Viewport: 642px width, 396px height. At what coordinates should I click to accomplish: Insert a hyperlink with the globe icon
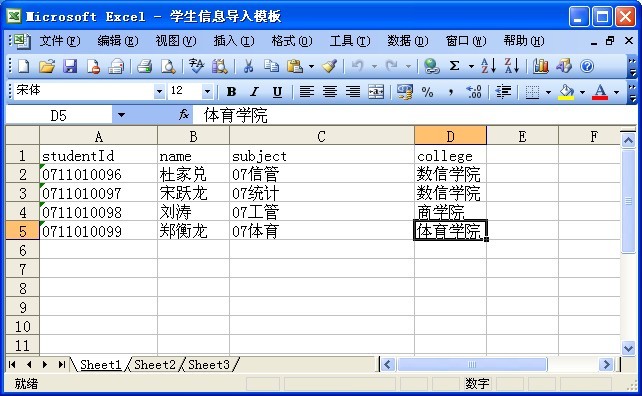(431, 66)
